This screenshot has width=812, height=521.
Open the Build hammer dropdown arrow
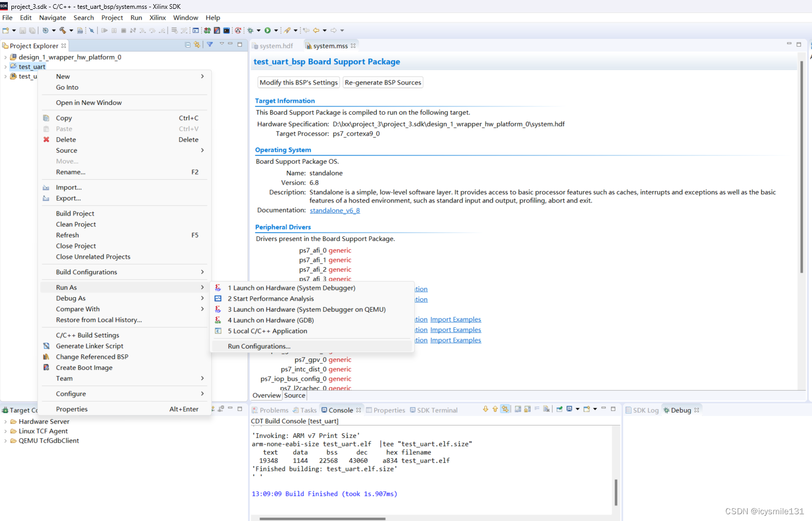[x=71, y=30]
